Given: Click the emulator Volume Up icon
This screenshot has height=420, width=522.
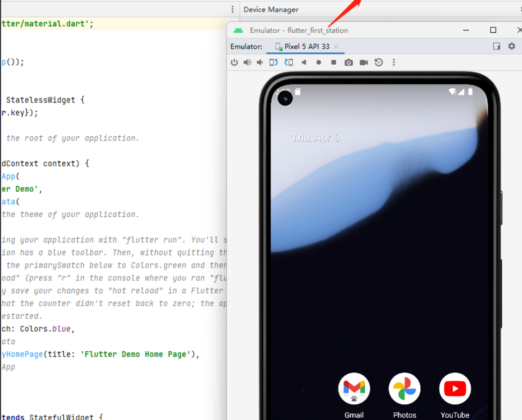Looking at the screenshot, I should (247, 62).
